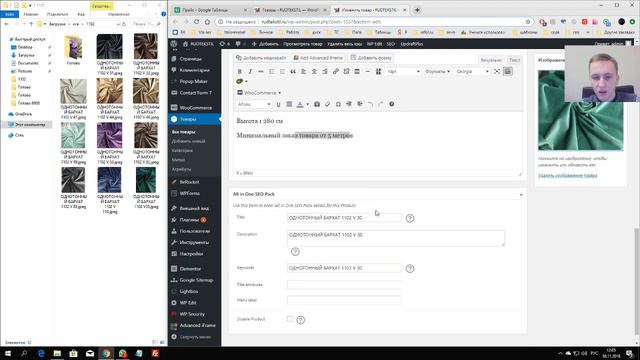Screen dimensions: 640x360
Task: Check the Disable Product checkbox
Action: coord(290,319)
